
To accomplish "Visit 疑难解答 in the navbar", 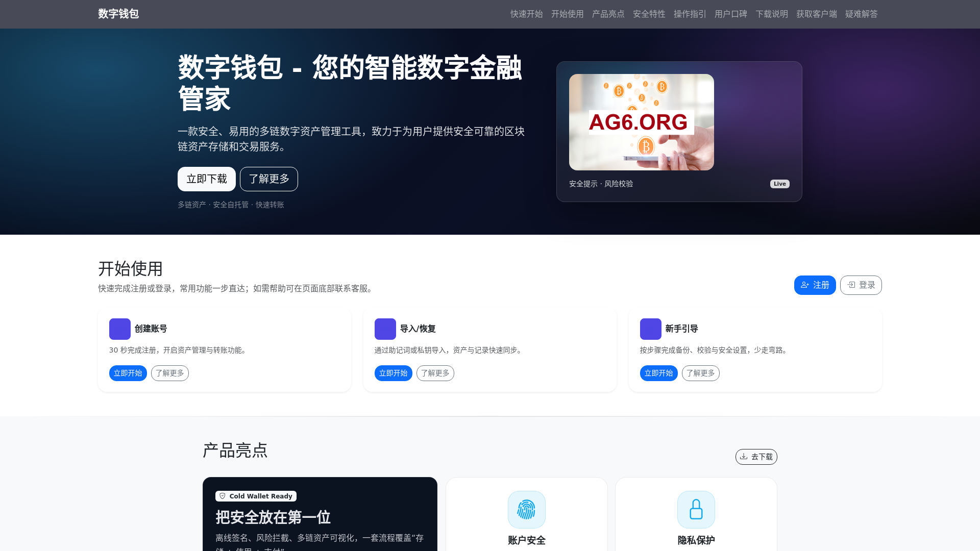I will [x=861, y=14].
